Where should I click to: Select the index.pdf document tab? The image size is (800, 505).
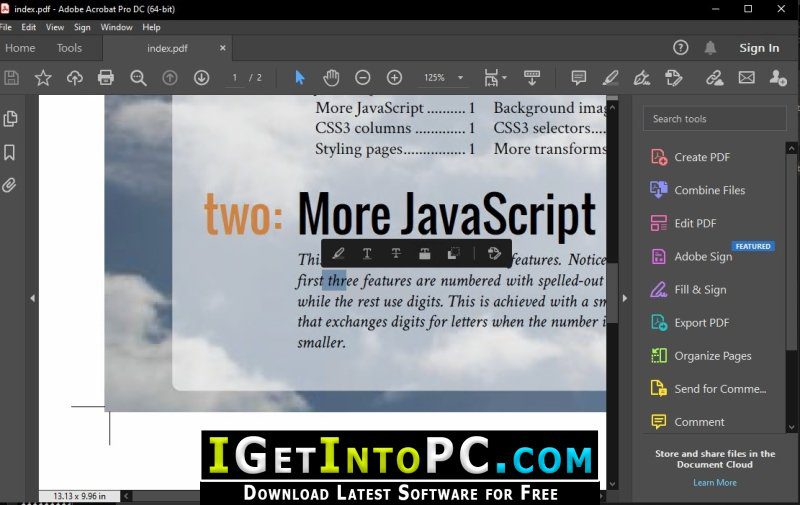(167, 48)
